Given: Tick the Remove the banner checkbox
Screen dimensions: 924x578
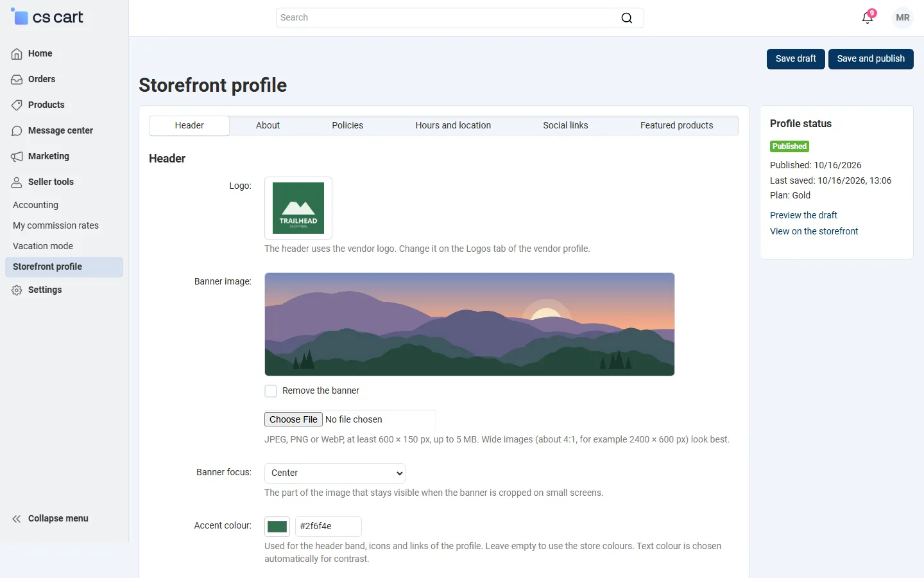Looking at the screenshot, I should click(x=271, y=391).
